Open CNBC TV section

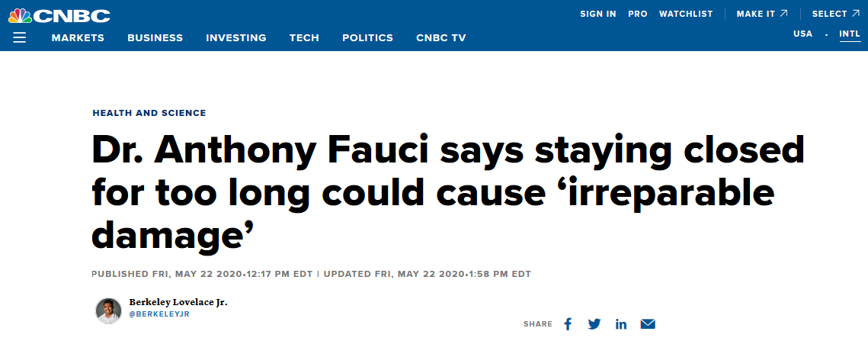pyautogui.click(x=440, y=37)
